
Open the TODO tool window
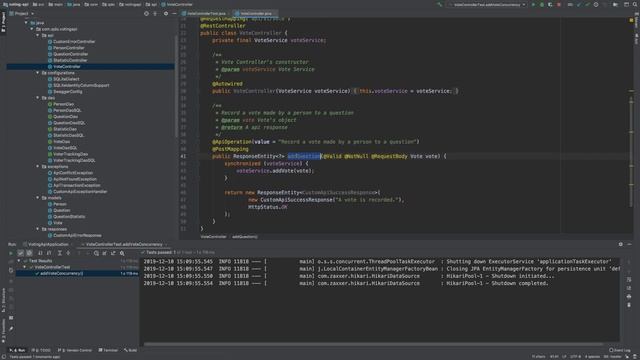click(42, 350)
